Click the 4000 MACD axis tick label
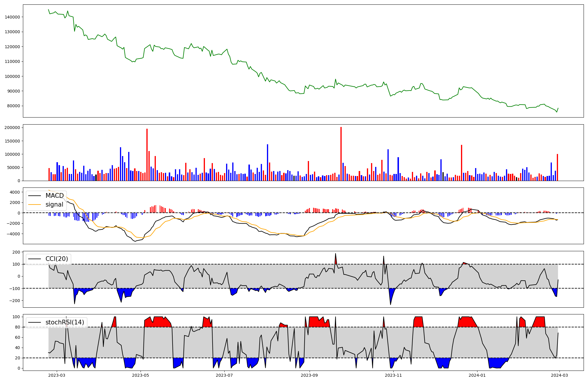 pos(15,192)
